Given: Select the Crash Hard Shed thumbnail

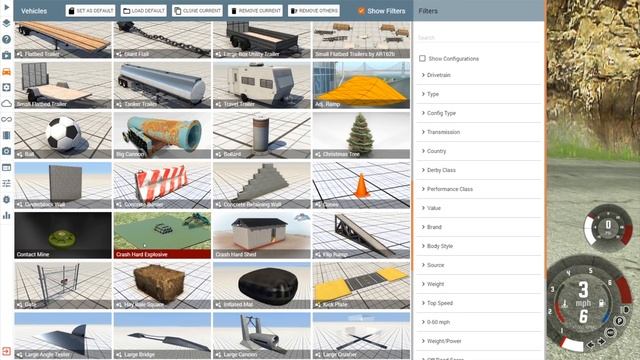Looking at the screenshot, I should coord(262,235).
